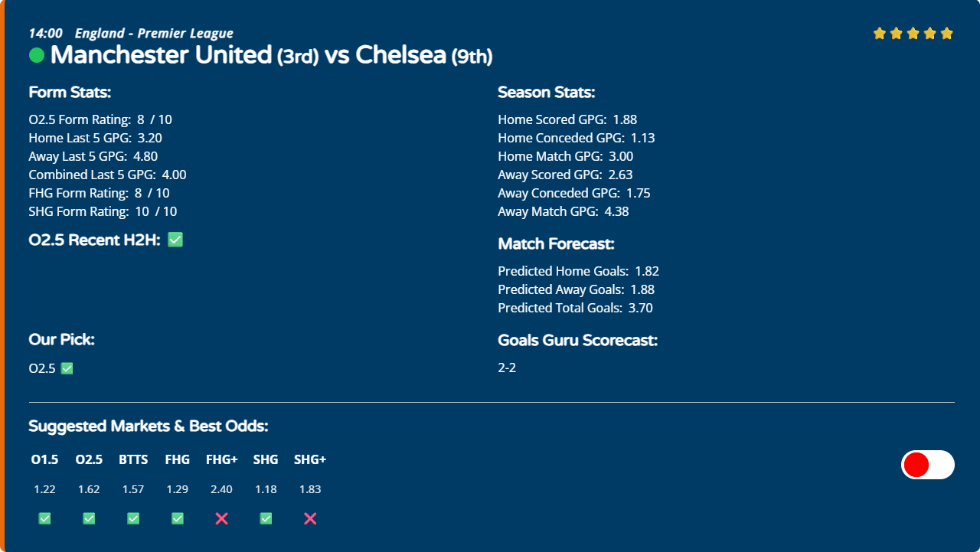This screenshot has height=552, width=980.
Task: Click the green checkmark under BTTS
Action: [x=133, y=518]
